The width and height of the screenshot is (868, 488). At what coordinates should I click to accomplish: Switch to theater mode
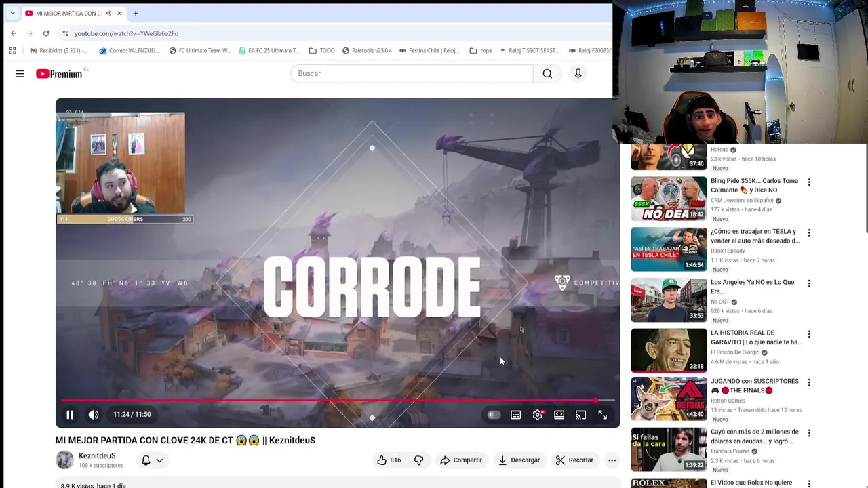coord(559,415)
